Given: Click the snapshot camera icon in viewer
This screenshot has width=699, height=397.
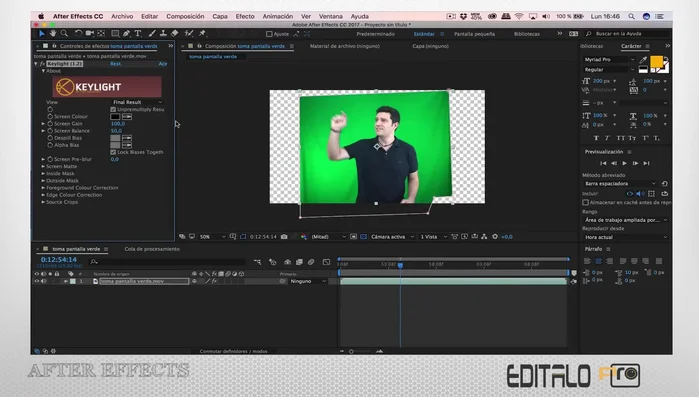Looking at the screenshot, I should pyautogui.click(x=284, y=237).
